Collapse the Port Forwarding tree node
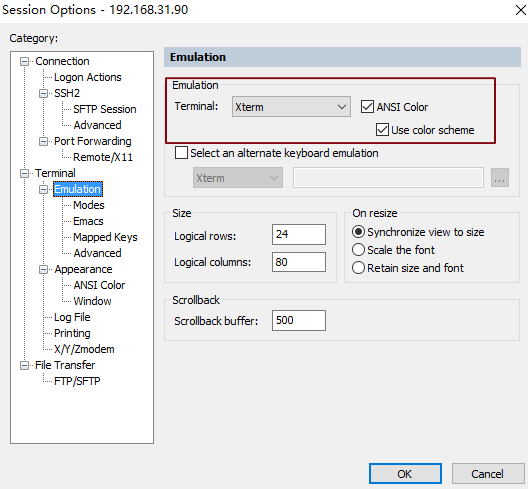The height and width of the screenshot is (489, 528). (43, 141)
